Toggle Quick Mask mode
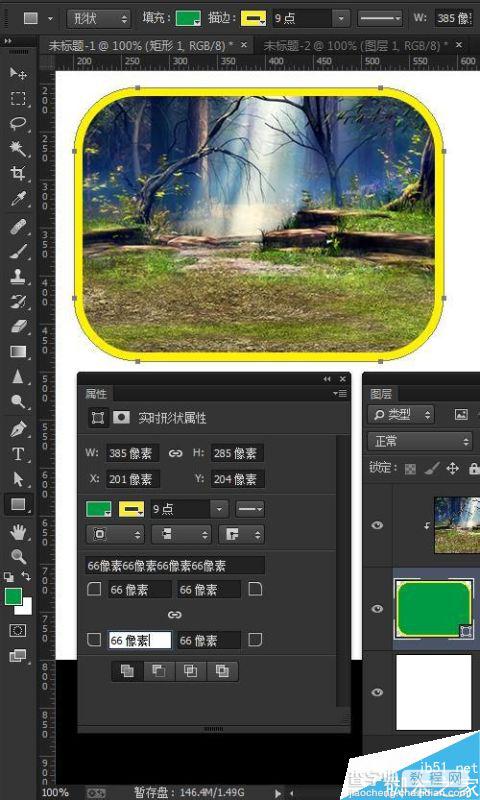The width and height of the screenshot is (480, 800). (x=18, y=631)
